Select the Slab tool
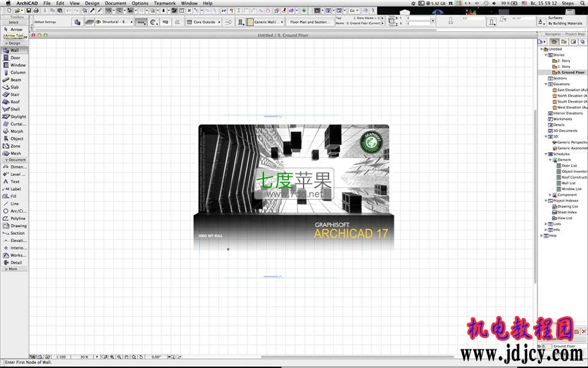 pos(13,87)
